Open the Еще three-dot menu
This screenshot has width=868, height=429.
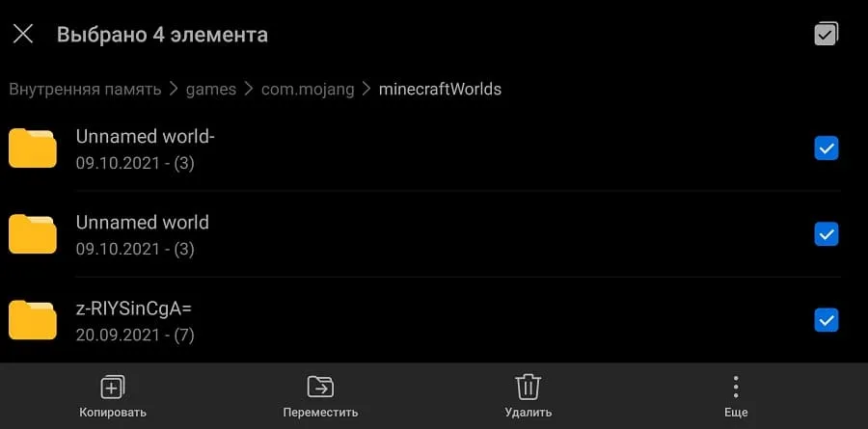point(736,387)
